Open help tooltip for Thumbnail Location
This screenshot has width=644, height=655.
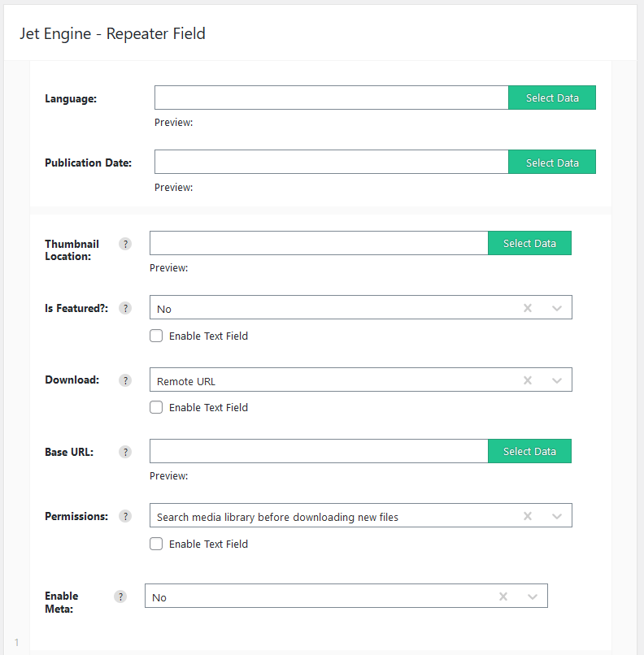[x=125, y=244]
